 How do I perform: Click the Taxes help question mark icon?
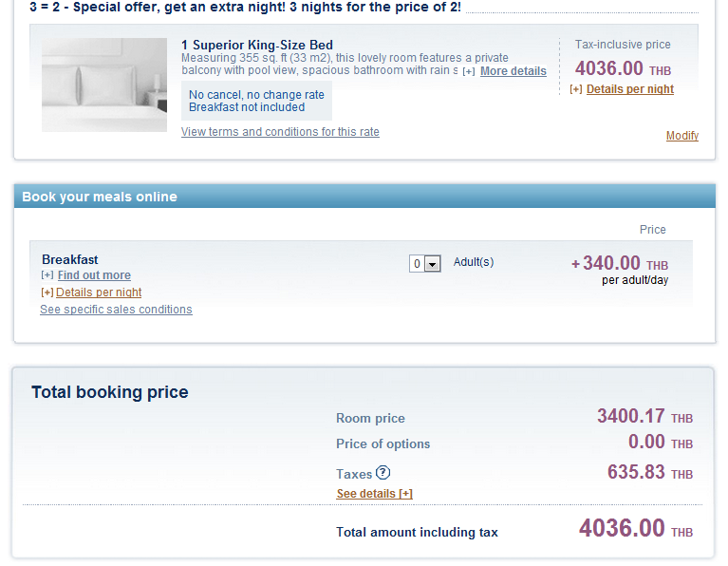(x=383, y=473)
